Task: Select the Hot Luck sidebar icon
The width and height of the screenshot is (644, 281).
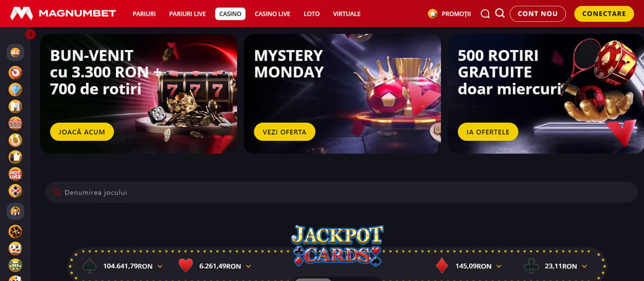Action: point(15,174)
